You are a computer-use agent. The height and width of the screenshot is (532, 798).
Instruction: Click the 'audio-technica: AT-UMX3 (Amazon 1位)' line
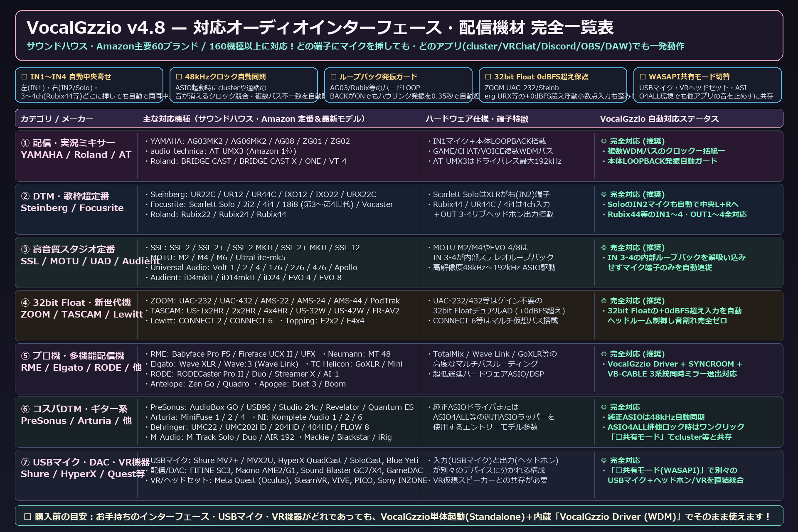click(x=220, y=151)
